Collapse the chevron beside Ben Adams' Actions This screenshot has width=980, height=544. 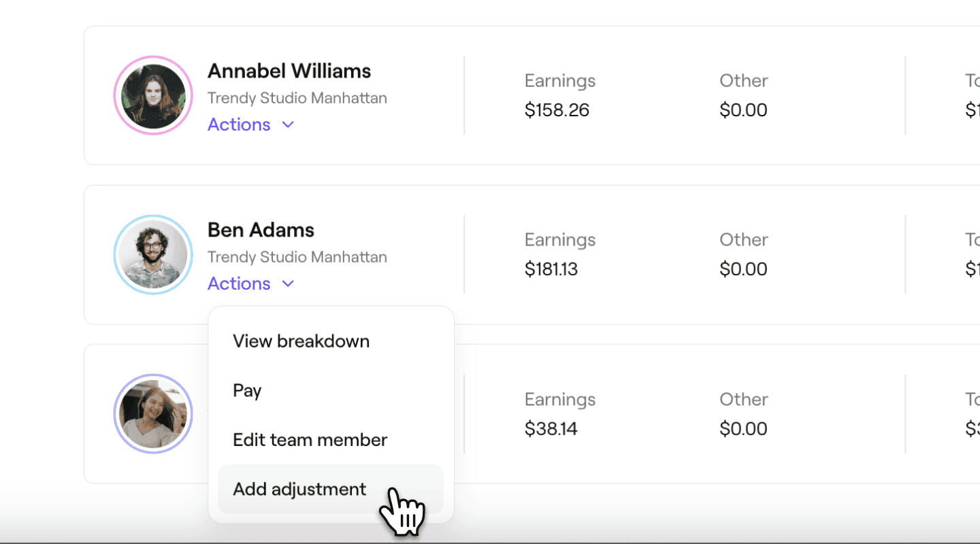click(x=288, y=284)
